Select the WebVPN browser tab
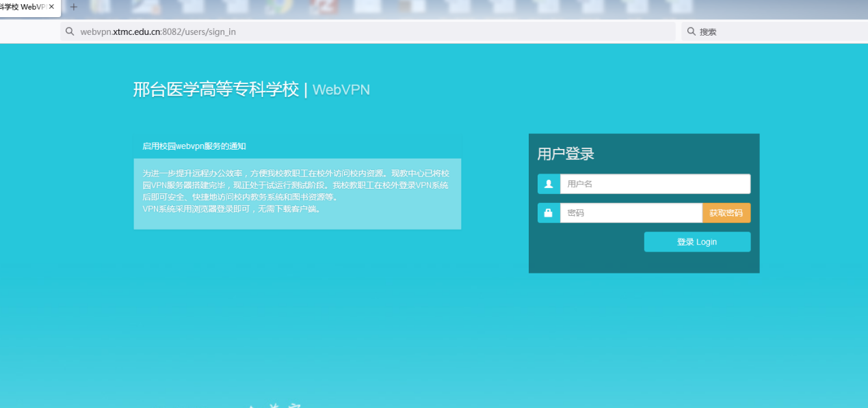The height and width of the screenshot is (408, 868). tap(26, 8)
